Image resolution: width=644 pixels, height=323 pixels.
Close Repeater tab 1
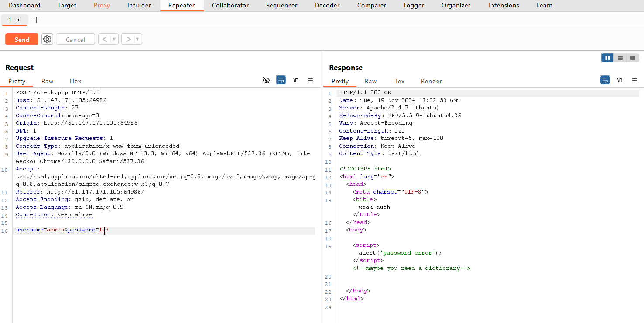tap(18, 20)
